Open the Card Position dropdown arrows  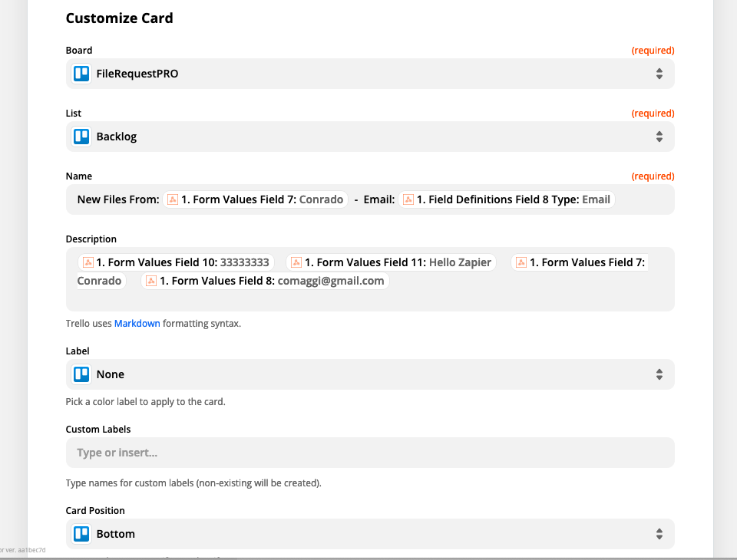659,534
